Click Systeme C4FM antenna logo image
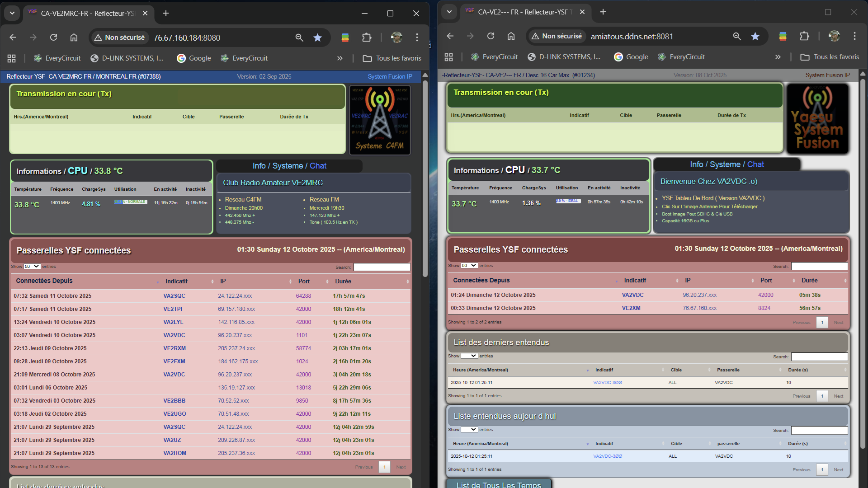Viewport: 868px width, 488px height. (x=380, y=120)
